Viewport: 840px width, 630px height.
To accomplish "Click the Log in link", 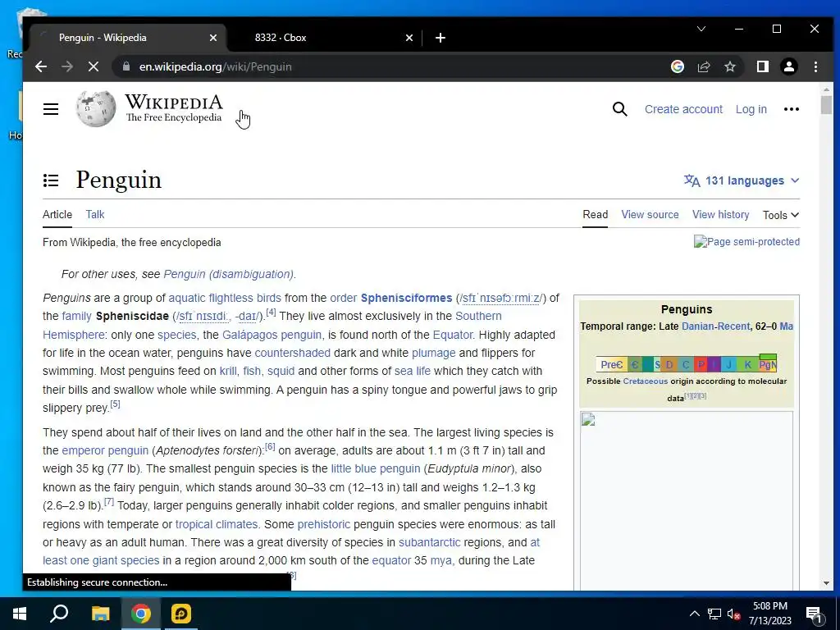I will (751, 109).
